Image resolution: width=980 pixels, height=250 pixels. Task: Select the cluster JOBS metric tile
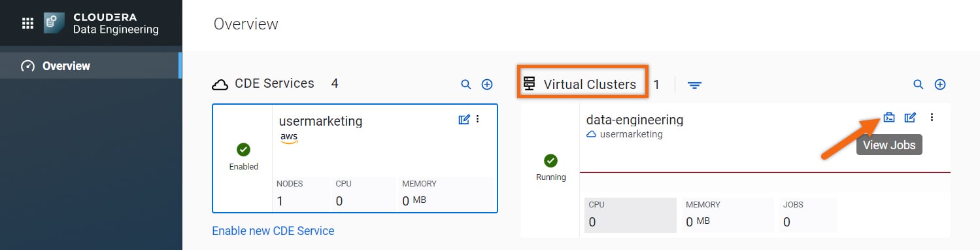point(808,215)
